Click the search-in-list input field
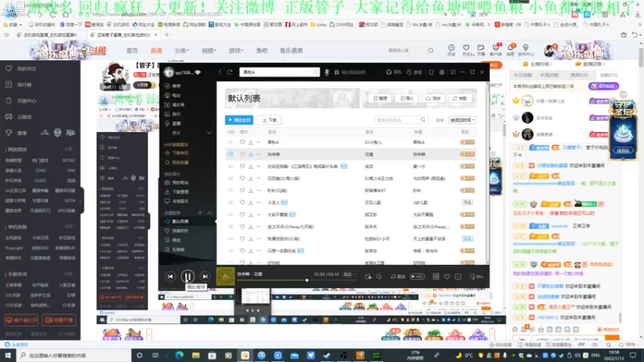This screenshot has height=362, width=644. click(401, 120)
